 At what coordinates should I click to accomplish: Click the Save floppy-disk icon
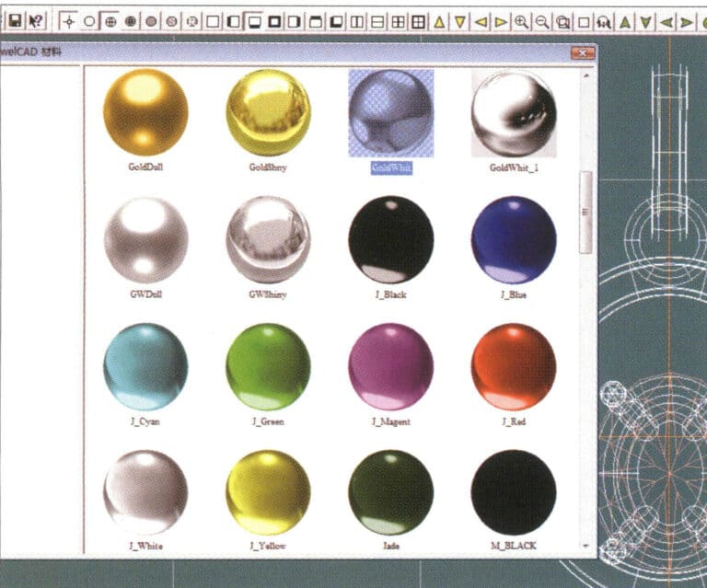point(16,21)
